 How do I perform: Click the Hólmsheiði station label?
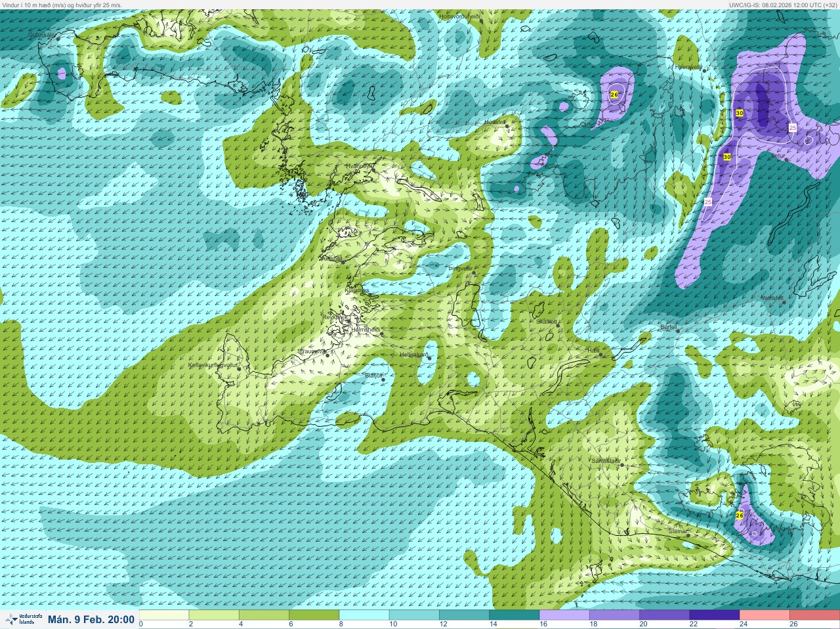366,329
